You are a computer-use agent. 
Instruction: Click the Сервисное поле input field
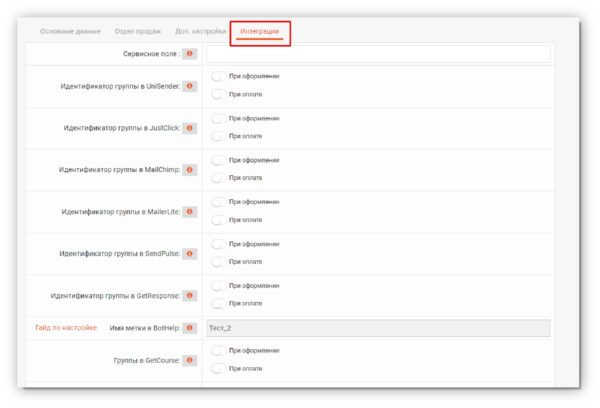378,54
